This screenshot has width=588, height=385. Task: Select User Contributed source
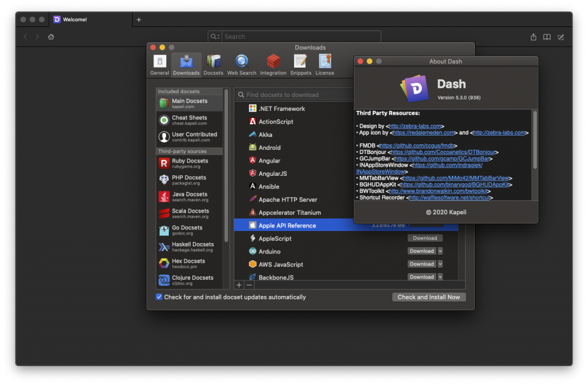[189, 137]
